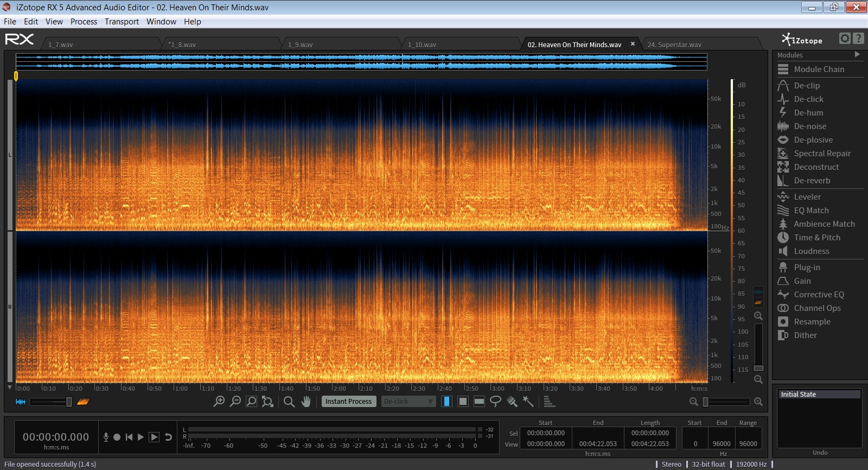Image resolution: width=868 pixels, height=470 pixels.
Task: Close the Heaven On Their Minds.wav tab
Action: coord(633,44)
